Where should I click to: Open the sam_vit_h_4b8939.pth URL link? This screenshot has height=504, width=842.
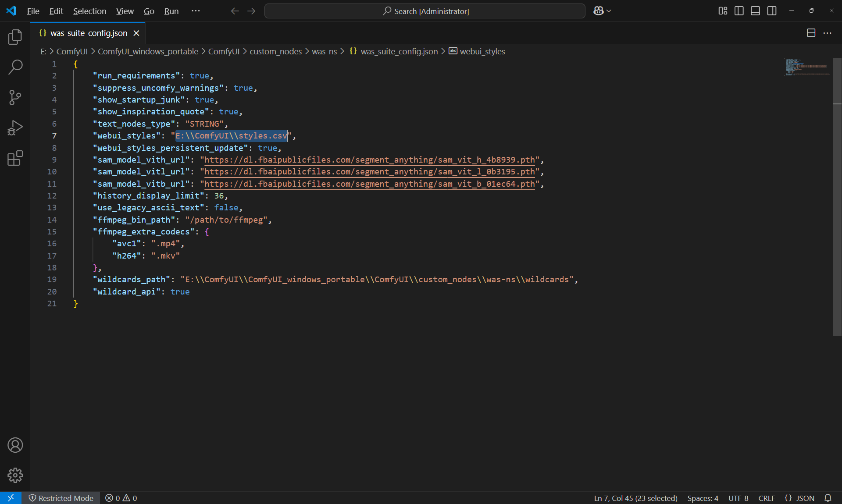[x=369, y=160]
